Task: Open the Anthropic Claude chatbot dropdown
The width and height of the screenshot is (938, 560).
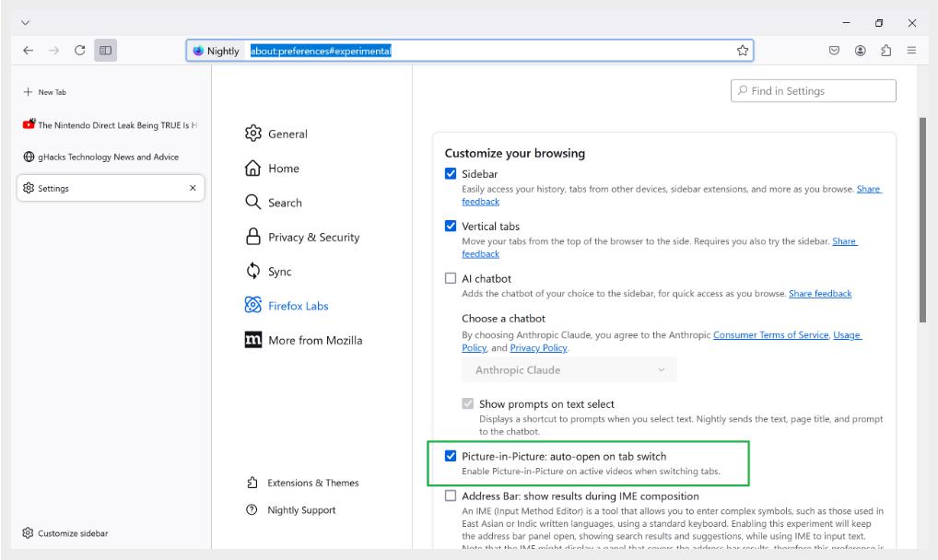Action: [569, 370]
